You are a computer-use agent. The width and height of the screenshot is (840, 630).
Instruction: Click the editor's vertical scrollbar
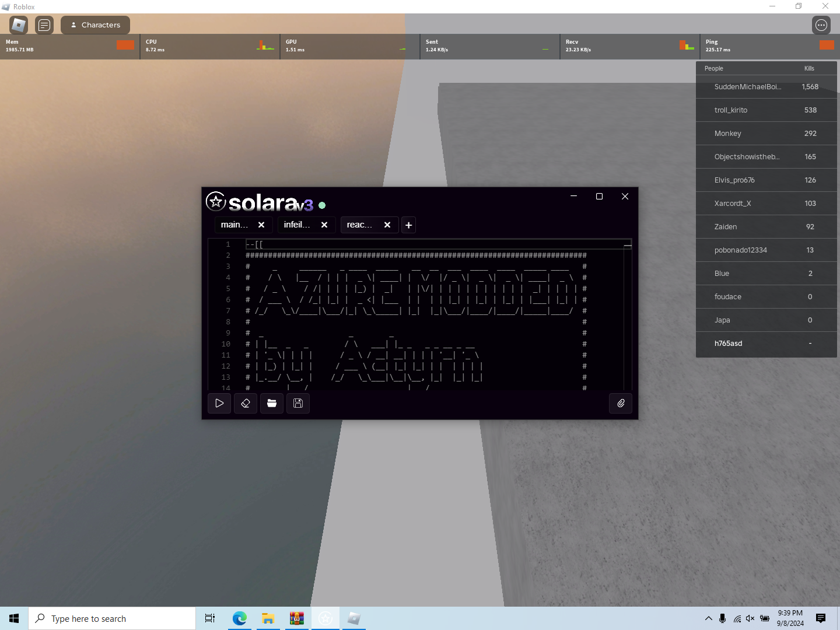click(x=628, y=314)
